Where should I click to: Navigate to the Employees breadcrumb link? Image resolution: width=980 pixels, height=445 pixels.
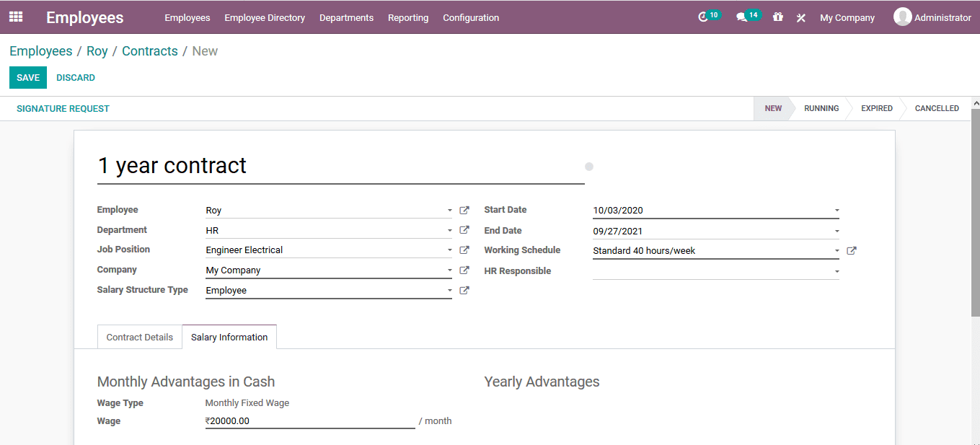tap(40, 50)
